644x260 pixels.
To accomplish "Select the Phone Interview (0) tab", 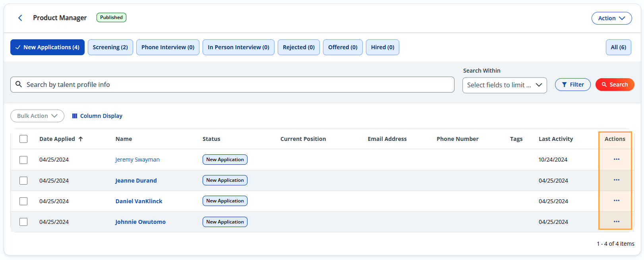I will click(168, 47).
